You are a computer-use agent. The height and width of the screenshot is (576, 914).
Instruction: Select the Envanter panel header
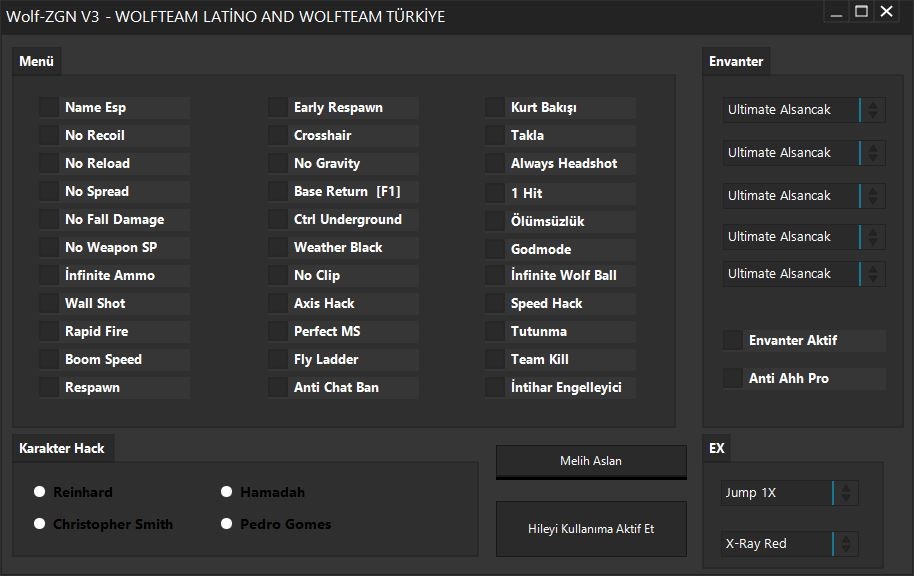tap(736, 61)
